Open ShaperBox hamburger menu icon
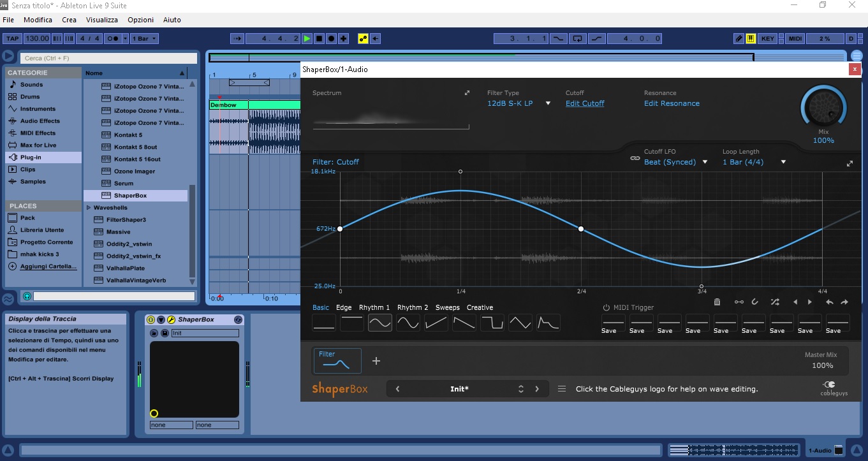868x461 pixels. tap(562, 389)
